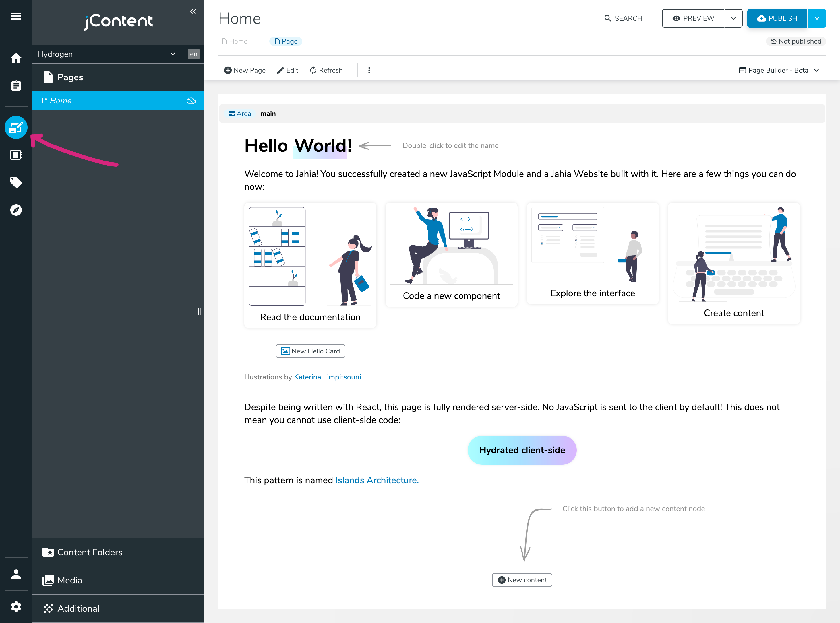
Task: Select the jContent editor icon
Action: [x=16, y=127]
